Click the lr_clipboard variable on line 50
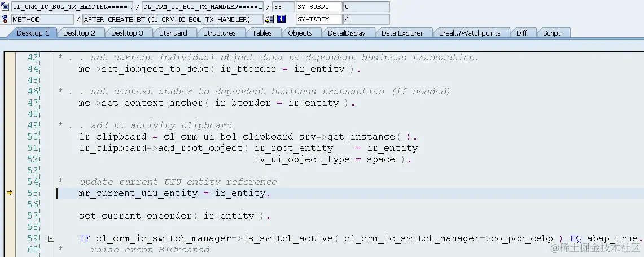Viewport: 644px width, 257px height. point(113,137)
